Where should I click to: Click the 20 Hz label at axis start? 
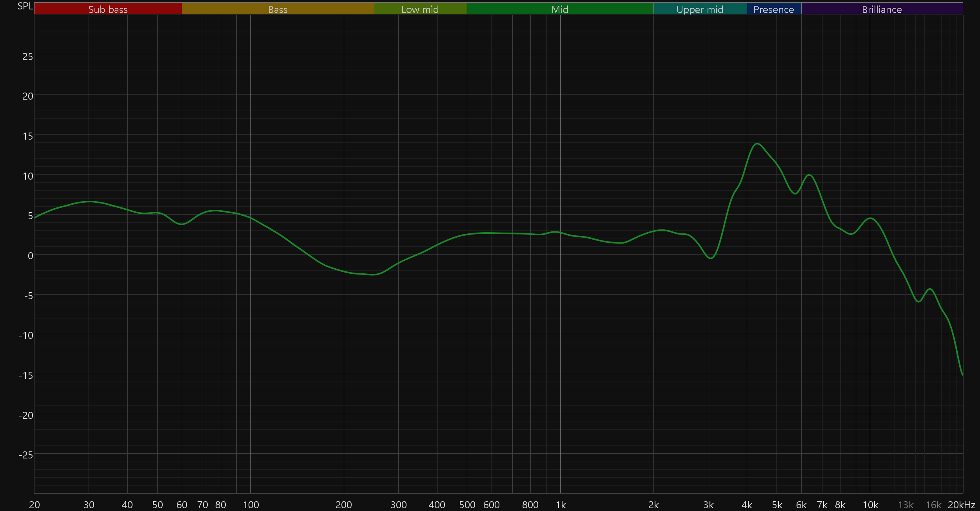coord(34,505)
